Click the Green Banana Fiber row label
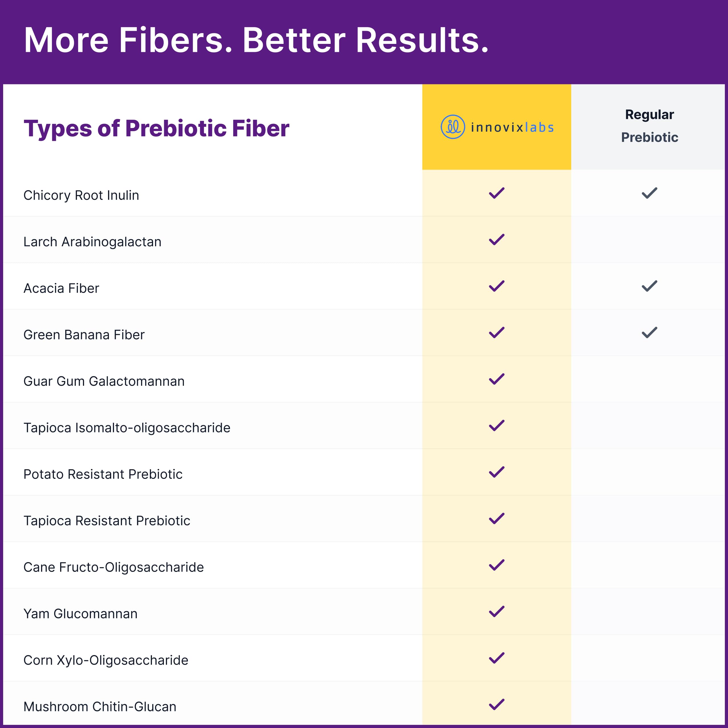 (84, 335)
